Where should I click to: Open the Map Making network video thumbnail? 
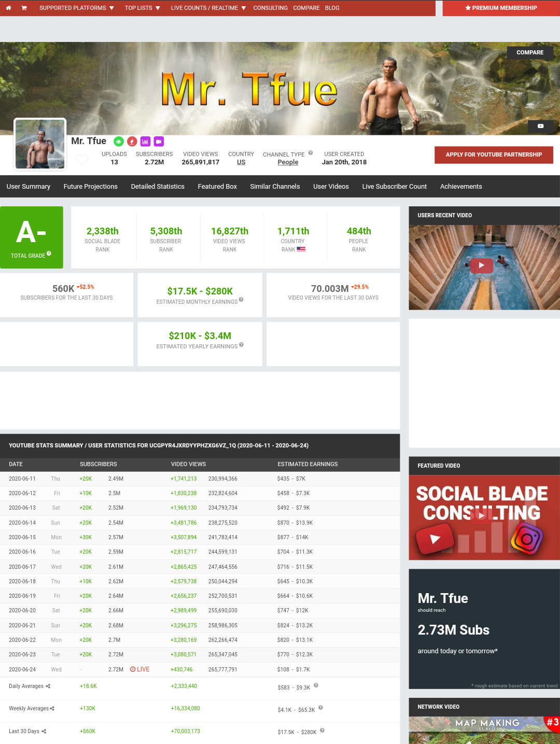click(484, 730)
